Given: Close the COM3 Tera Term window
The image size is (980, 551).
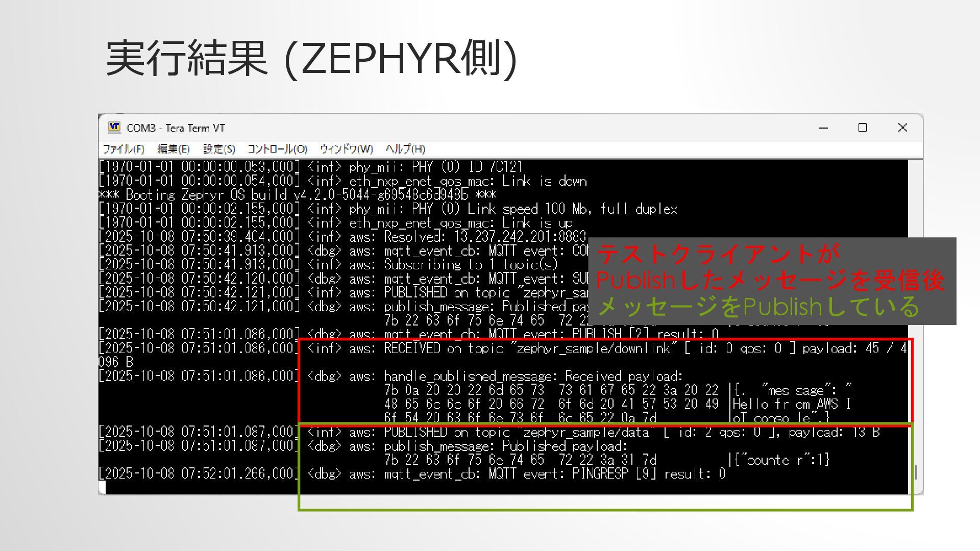Looking at the screenshot, I should pyautogui.click(x=902, y=128).
